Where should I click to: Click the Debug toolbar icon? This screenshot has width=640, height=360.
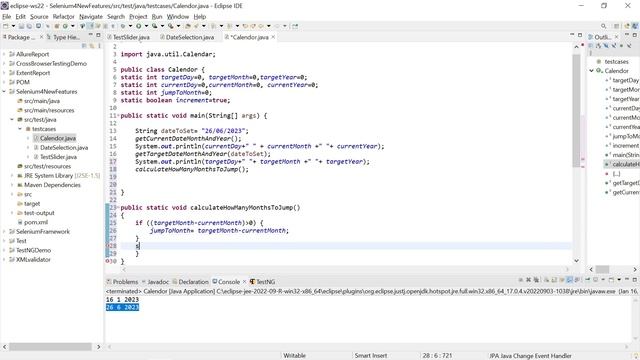[x=123, y=26]
